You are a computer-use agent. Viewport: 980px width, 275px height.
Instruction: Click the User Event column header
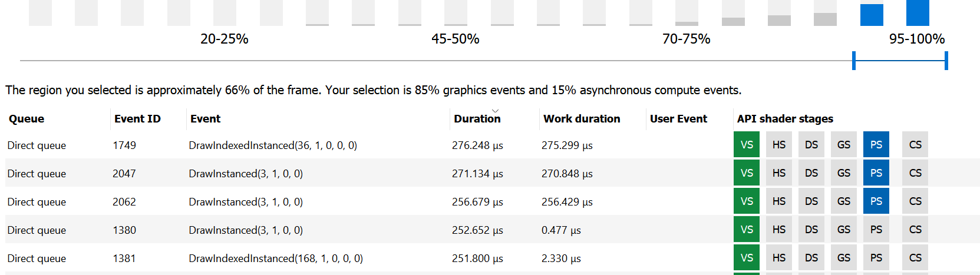[x=678, y=119]
